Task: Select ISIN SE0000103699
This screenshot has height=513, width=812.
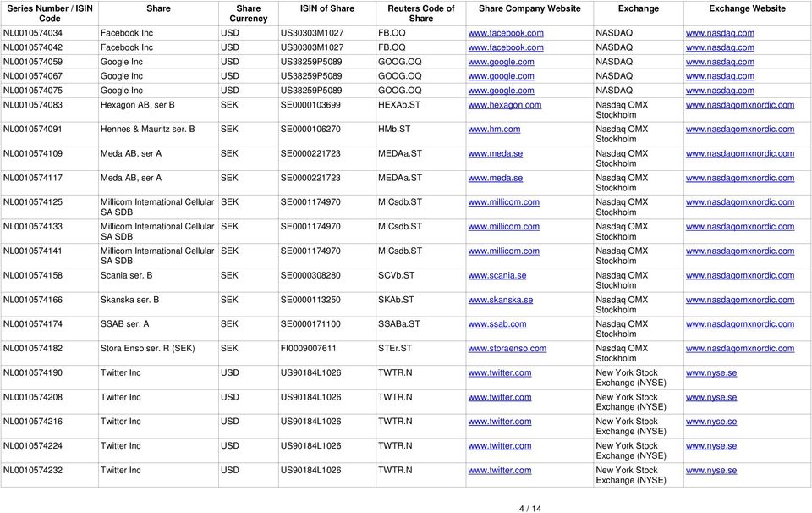Action: (310, 105)
